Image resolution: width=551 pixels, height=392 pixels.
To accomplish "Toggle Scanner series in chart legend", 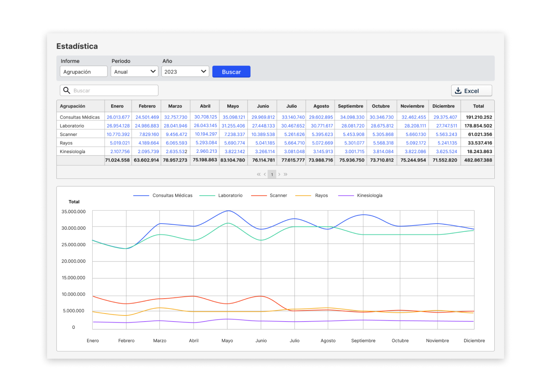I will coord(269,196).
